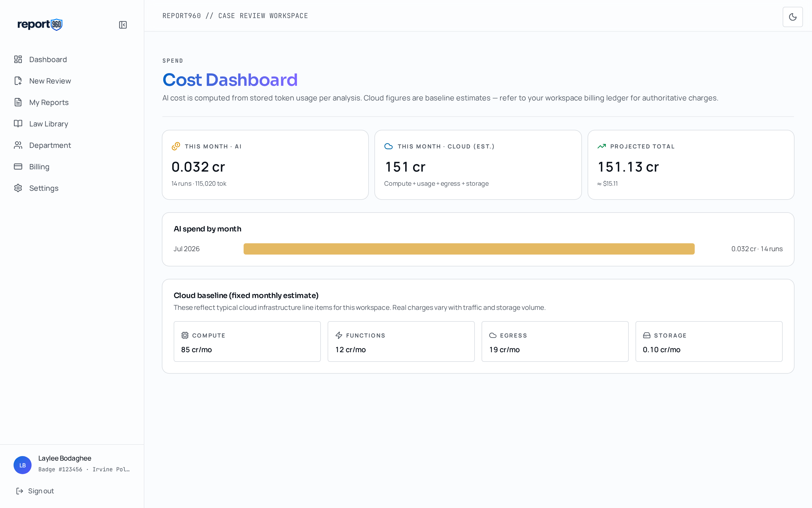Select the 85 cr/mo compute value
Image resolution: width=812 pixels, height=508 pixels.
[197, 350]
